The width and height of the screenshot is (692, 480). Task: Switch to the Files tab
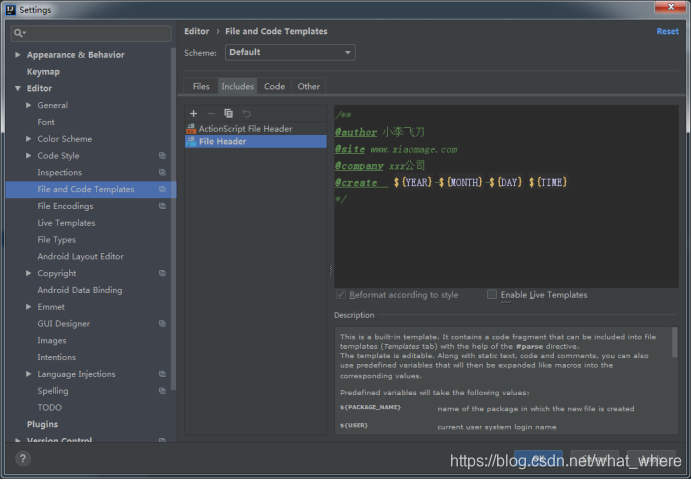[201, 86]
